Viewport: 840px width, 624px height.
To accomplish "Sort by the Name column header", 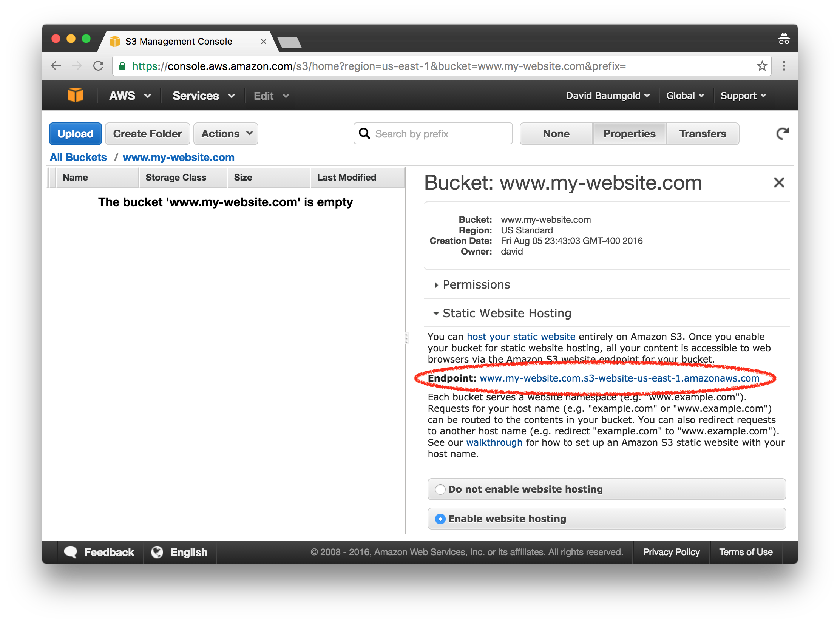I will click(97, 178).
